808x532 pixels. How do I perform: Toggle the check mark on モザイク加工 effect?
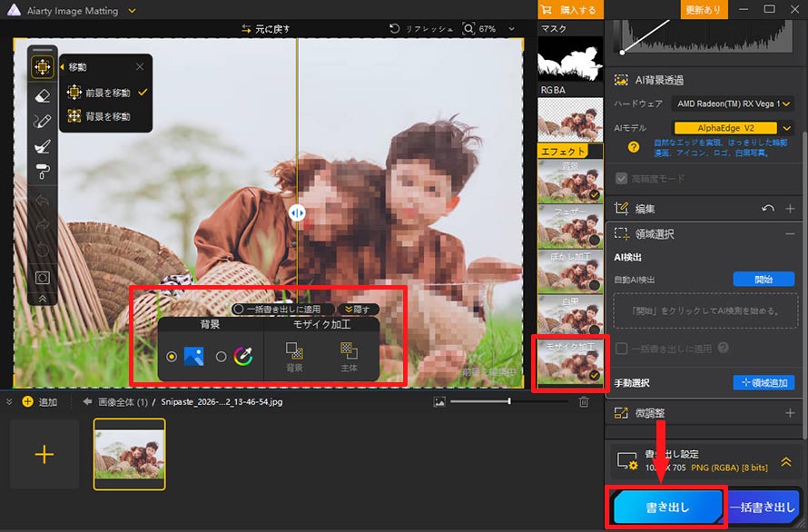pyautogui.click(x=594, y=375)
